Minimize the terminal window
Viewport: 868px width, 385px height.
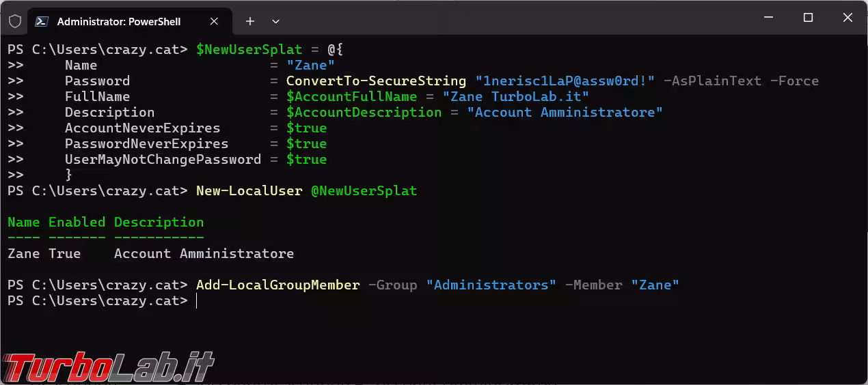click(x=768, y=18)
